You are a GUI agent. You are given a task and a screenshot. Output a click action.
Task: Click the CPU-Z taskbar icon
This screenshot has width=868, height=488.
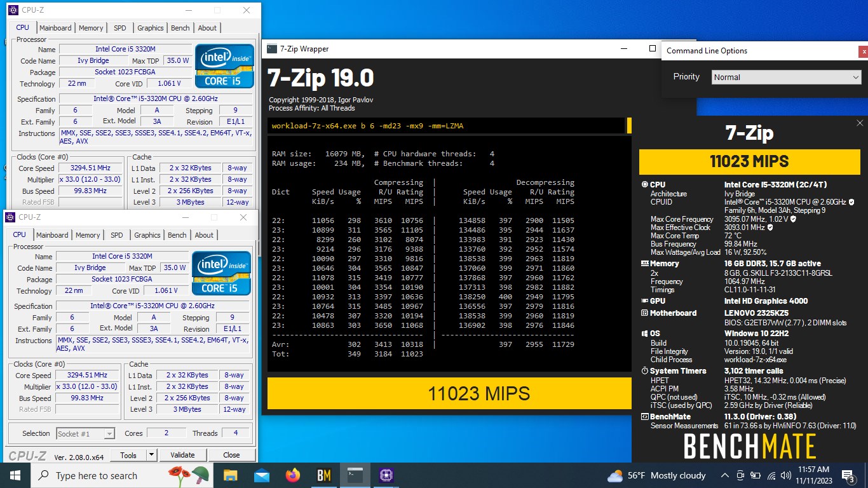386,475
